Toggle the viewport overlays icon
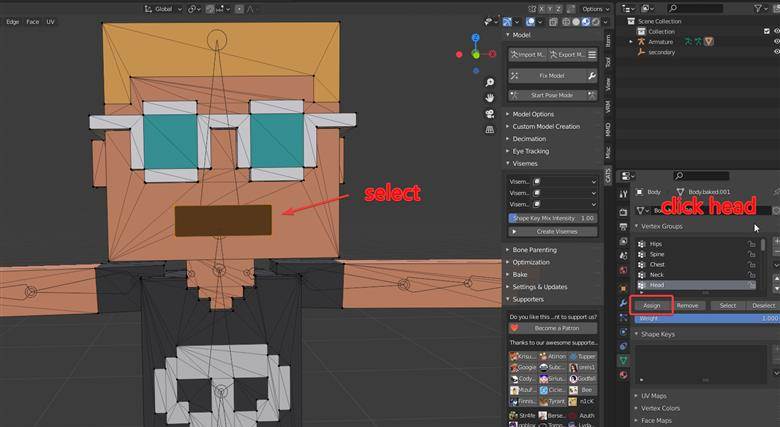This screenshot has width=780, height=427. click(x=530, y=22)
